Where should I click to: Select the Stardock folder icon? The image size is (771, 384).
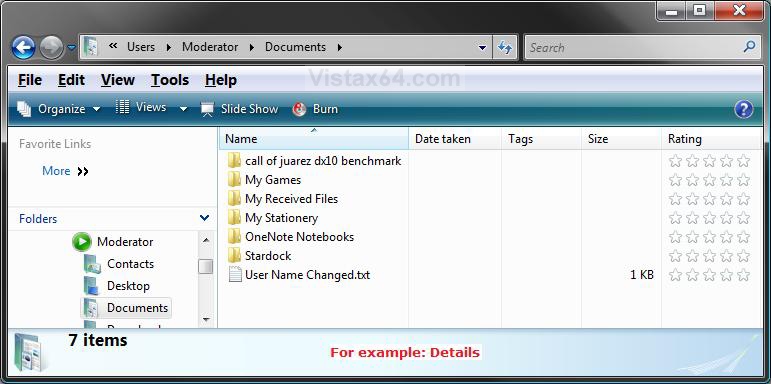point(235,256)
